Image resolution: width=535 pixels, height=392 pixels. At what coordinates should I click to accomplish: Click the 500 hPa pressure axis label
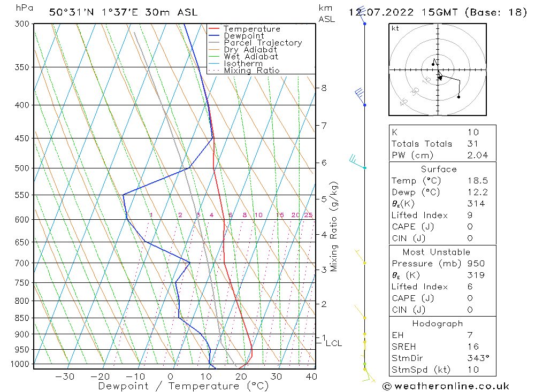22,168
